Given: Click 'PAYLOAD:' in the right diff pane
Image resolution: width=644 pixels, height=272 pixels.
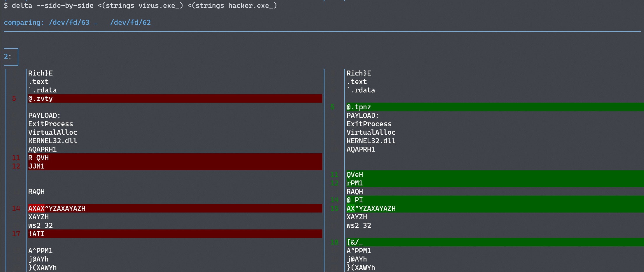Looking at the screenshot, I should [x=363, y=115].
